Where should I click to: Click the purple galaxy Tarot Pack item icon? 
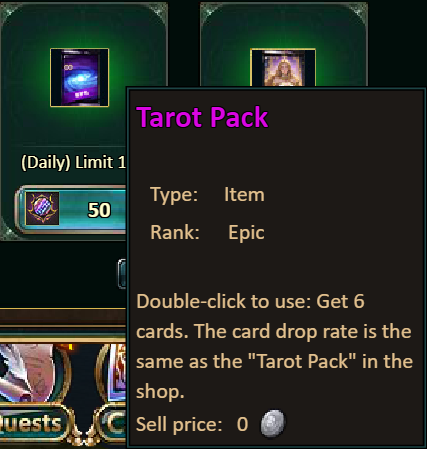79,77
